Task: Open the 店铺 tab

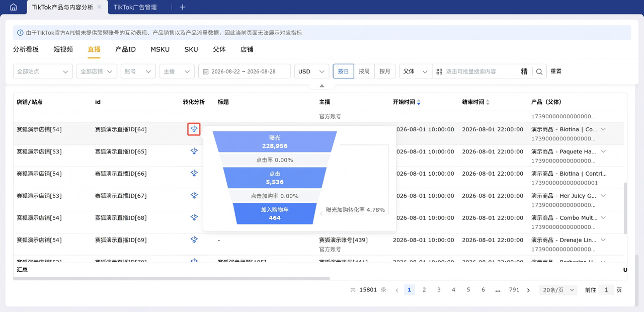Action: point(247,49)
